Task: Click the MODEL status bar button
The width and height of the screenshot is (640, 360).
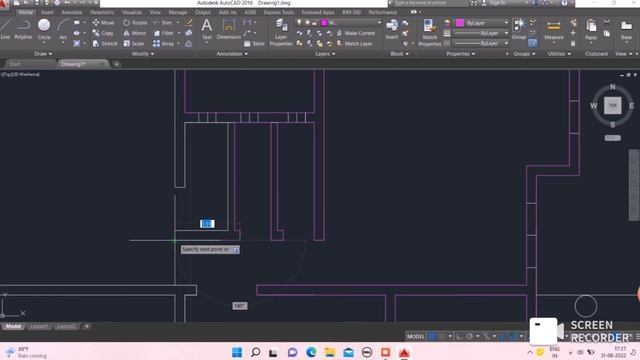Action: point(416,336)
